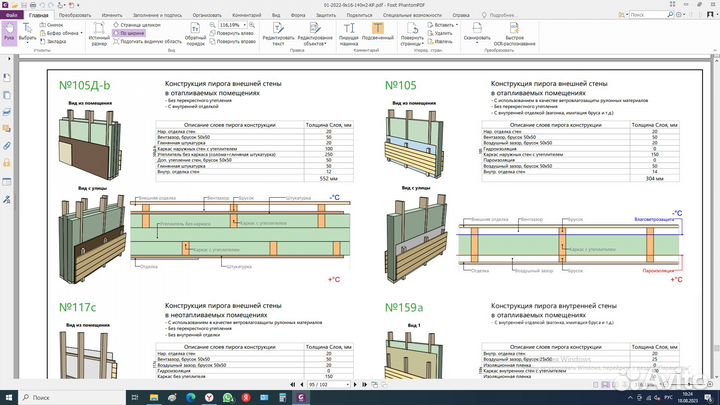Print document from quick-access toolbar

(x=33, y=5)
